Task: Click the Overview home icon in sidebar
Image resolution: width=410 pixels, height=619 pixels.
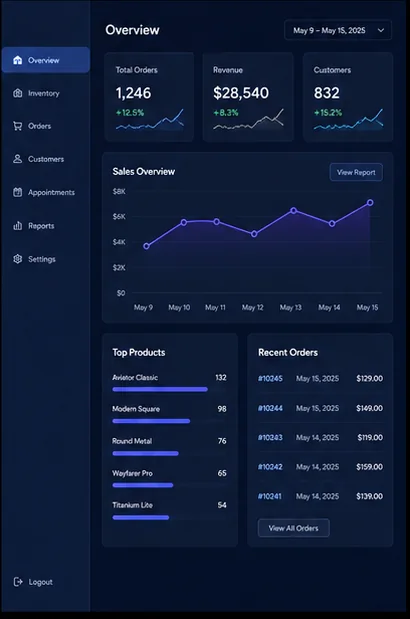Action: (17, 60)
